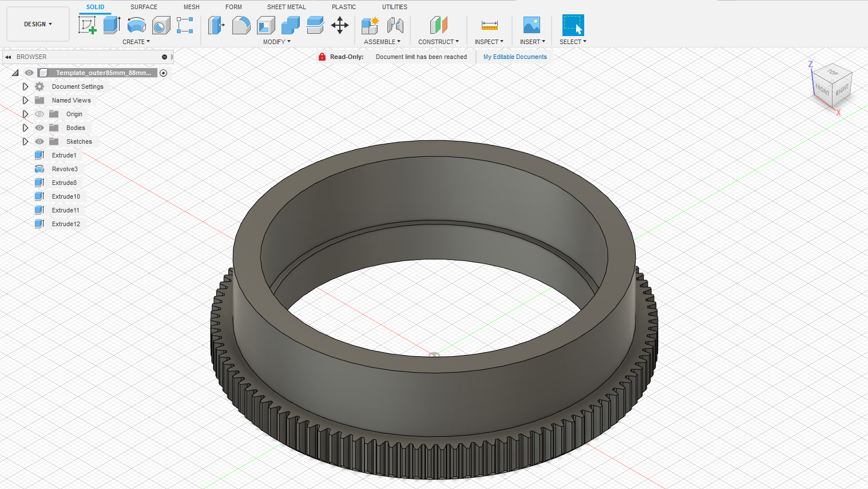Switch to the Sheet Metal tab

pyautogui.click(x=287, y=7)
